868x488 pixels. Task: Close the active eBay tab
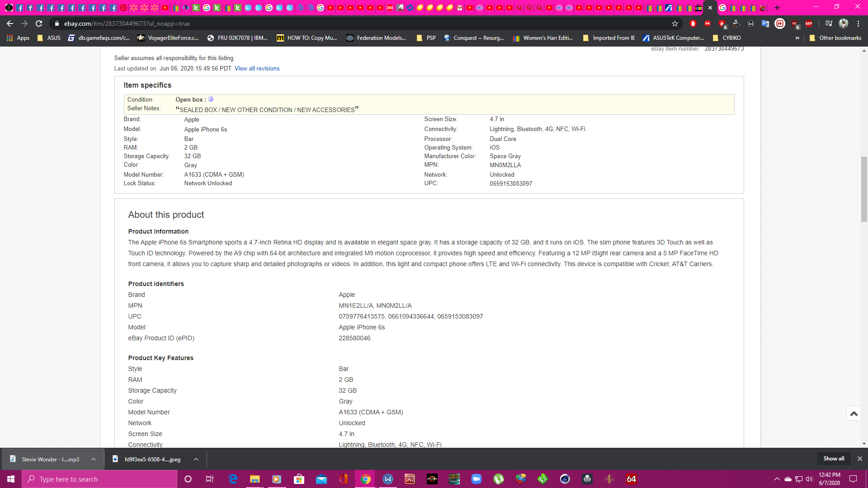pos(710,8)
